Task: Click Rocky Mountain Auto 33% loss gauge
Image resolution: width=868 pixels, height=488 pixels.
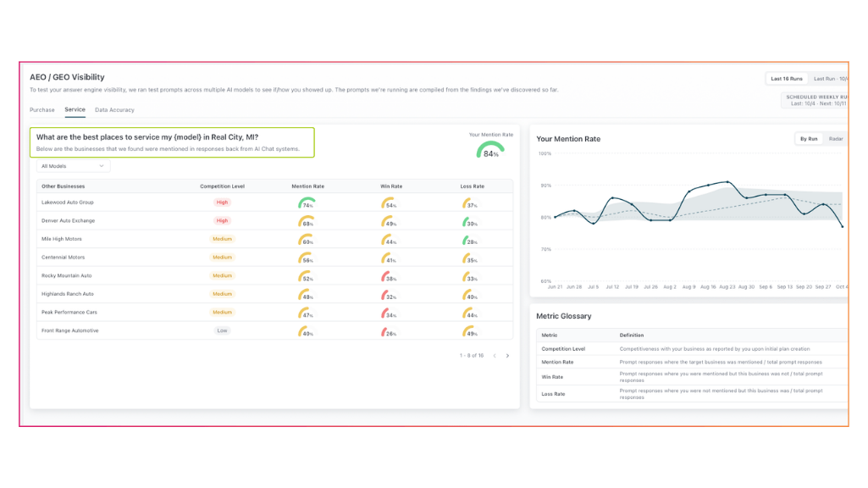Action: pyautogui.click(x=470, y=276)
